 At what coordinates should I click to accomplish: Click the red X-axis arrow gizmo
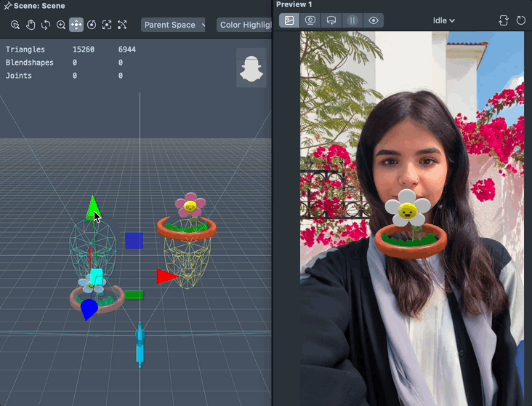pos(168,276)
